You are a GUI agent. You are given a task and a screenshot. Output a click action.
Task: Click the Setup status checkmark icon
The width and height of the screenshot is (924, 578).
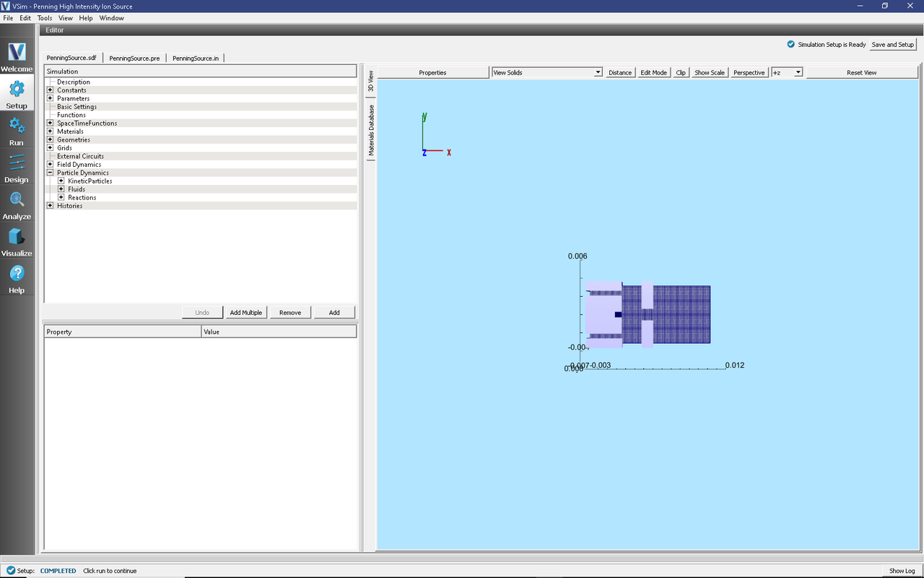[10, 571]
